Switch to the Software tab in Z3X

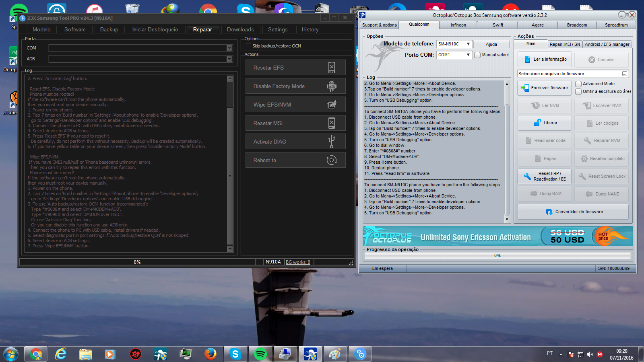(x=75, y=29)
